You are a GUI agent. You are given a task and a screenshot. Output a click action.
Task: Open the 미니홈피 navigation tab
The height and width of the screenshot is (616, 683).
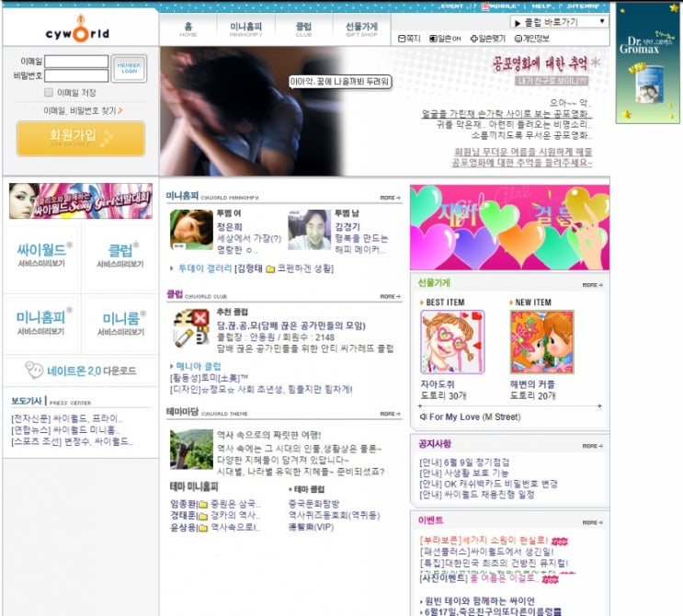click(x=245, y=29)
